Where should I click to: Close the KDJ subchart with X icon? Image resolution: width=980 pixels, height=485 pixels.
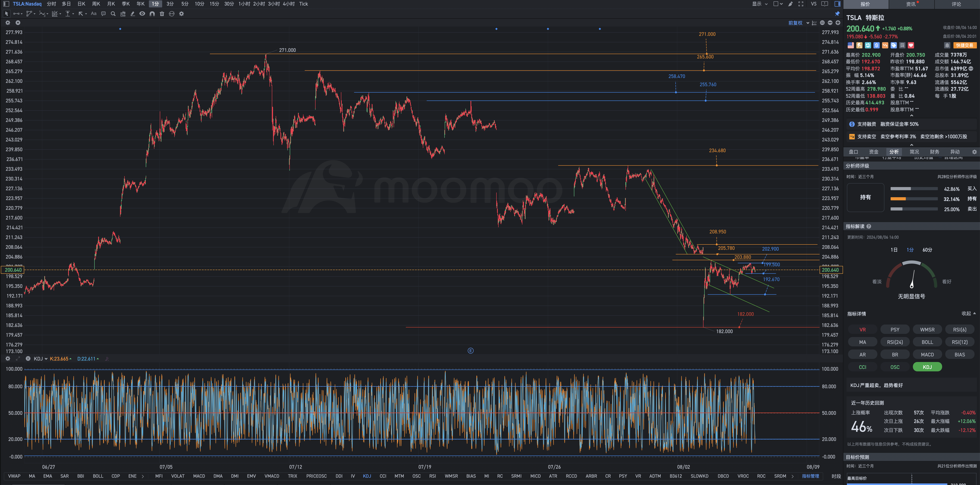[28, 359]
